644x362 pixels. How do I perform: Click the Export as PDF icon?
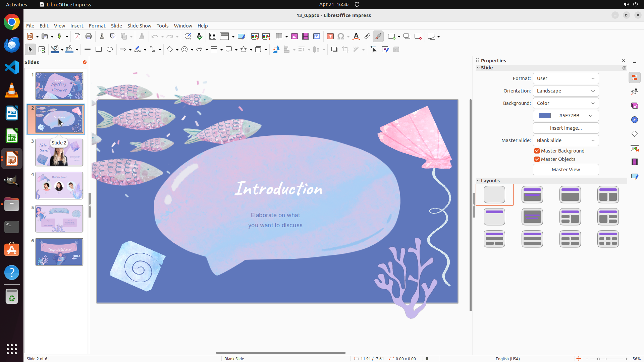click(77, 37)
